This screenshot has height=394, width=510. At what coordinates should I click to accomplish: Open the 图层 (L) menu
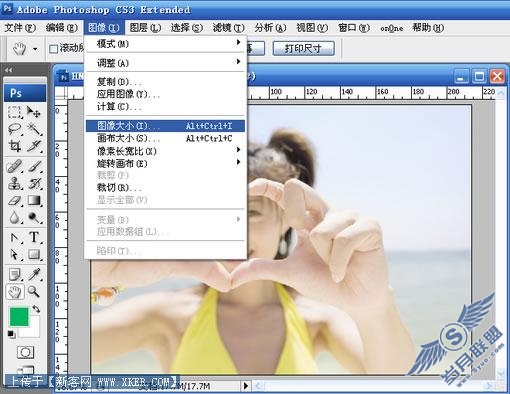(x=145, y=28)
